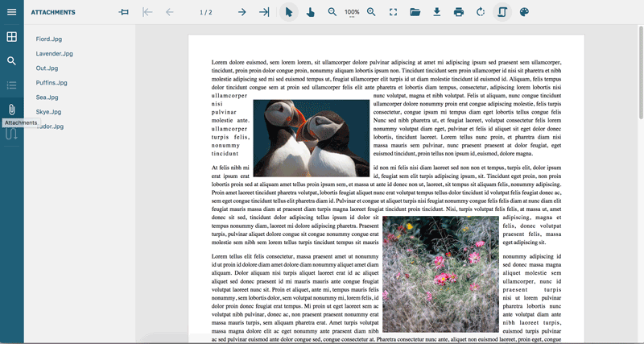Viewport: 644px width, 344px height.
Task: Open the Skye.Jpg attachment
Action: click(48, 112)
